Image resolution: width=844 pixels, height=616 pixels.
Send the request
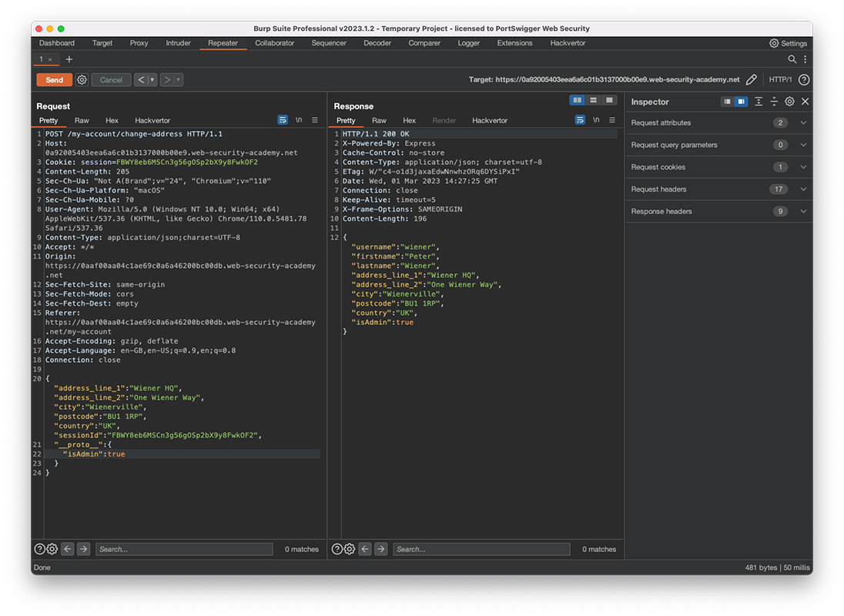point(55,79)
